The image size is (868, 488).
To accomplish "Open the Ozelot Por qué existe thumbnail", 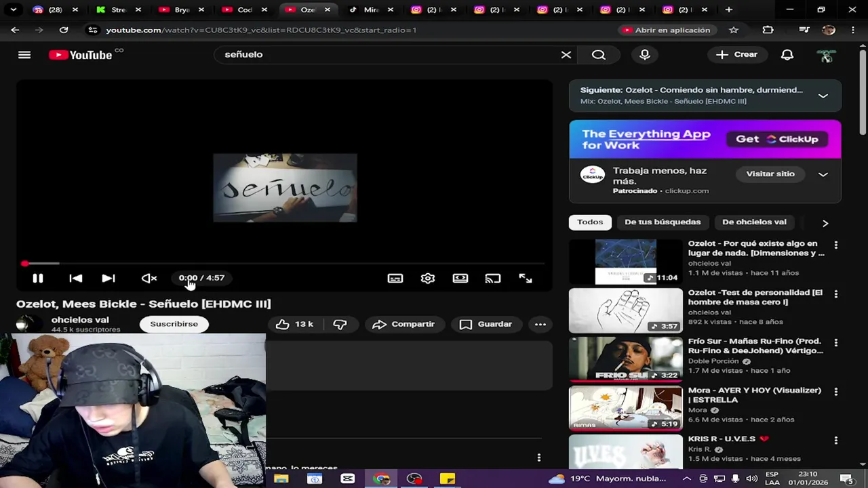I will pyautogui.click(x=626, y=262).
